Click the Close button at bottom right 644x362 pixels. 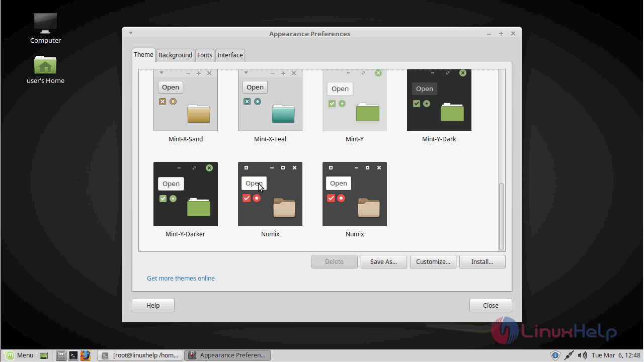491,305
